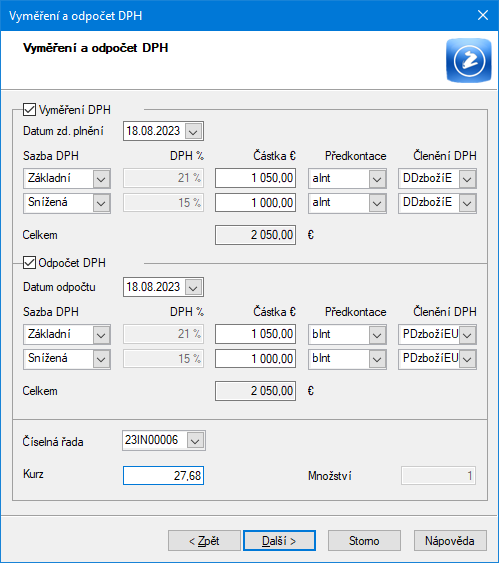The height and width of the screenshot is (563, 499).
Task: Go back with the Zpět button
Action: [x=204, y=541]
